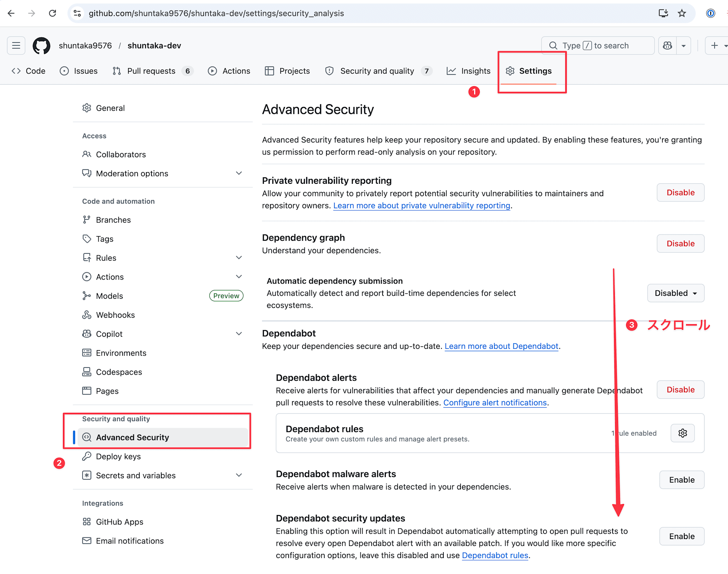Open 'Configure alert notifications' link

point(495,403)
